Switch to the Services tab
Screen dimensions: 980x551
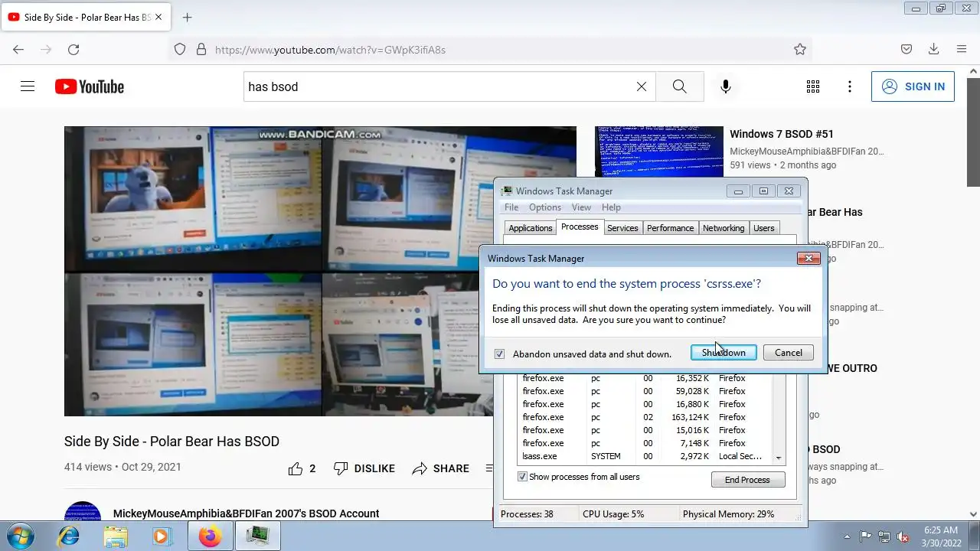(x=622, y=228)
